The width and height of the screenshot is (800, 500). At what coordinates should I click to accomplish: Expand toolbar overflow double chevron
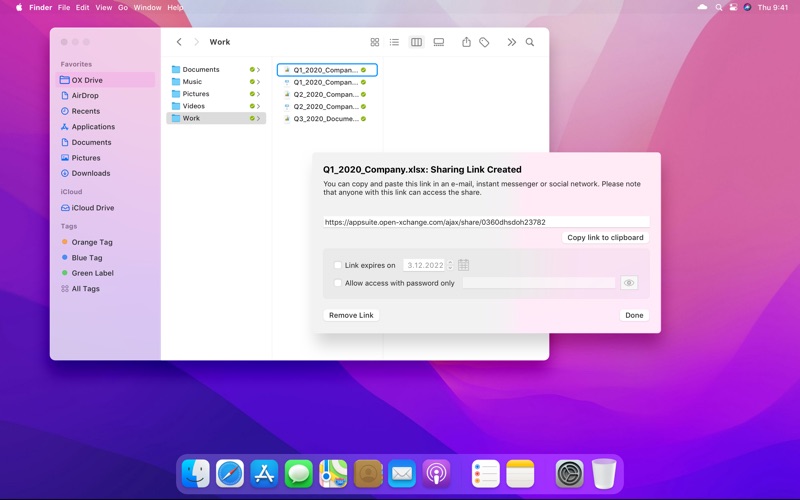[x=511, y=42]
